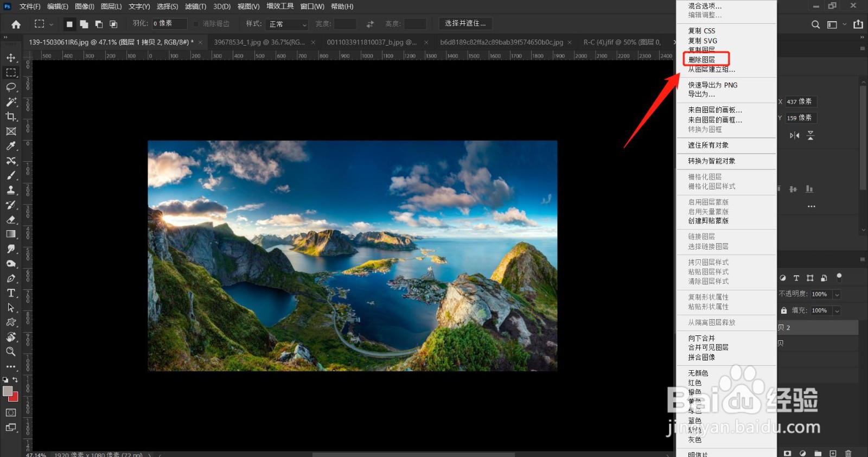Choose Intersect with selection mode

(x=113, y=24)
